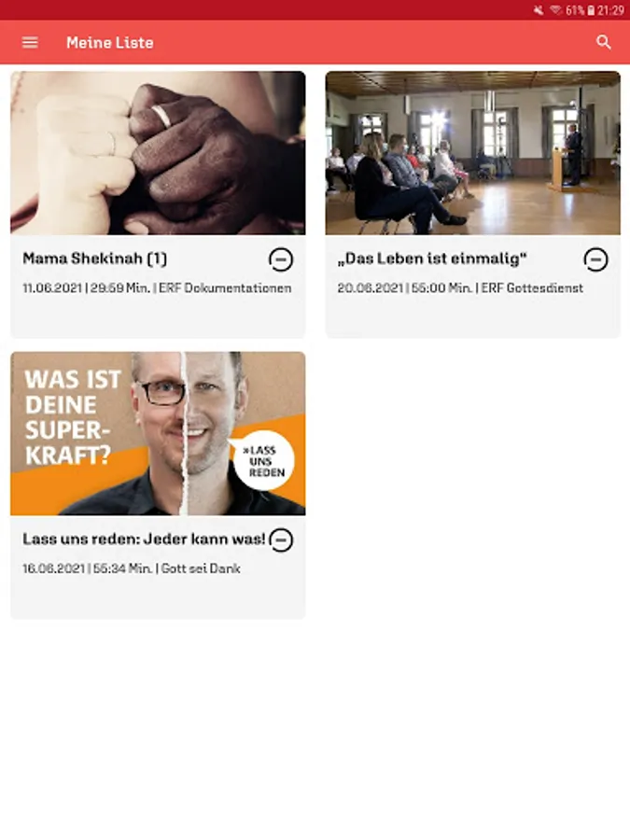Tap the search magnifier icon

(x=604, y=42)
